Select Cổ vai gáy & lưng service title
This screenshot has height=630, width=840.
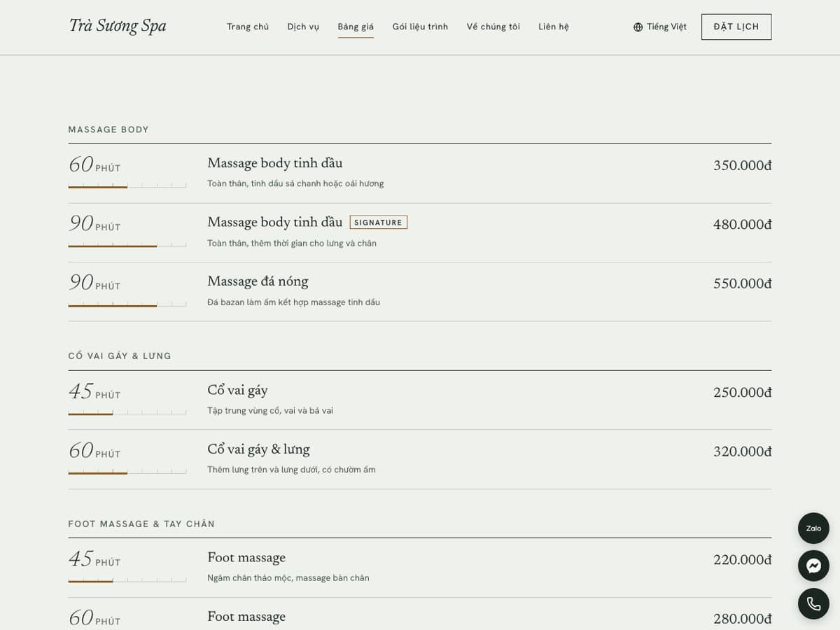pyautogui.click(x=258, y=449)
